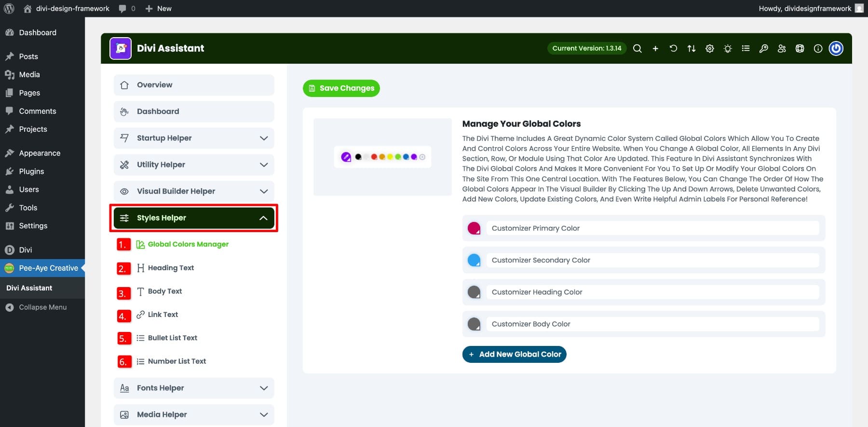Click the key license icon
This screenshot has height=427, width=868.
pyautogui.click(x=764, y=48)
